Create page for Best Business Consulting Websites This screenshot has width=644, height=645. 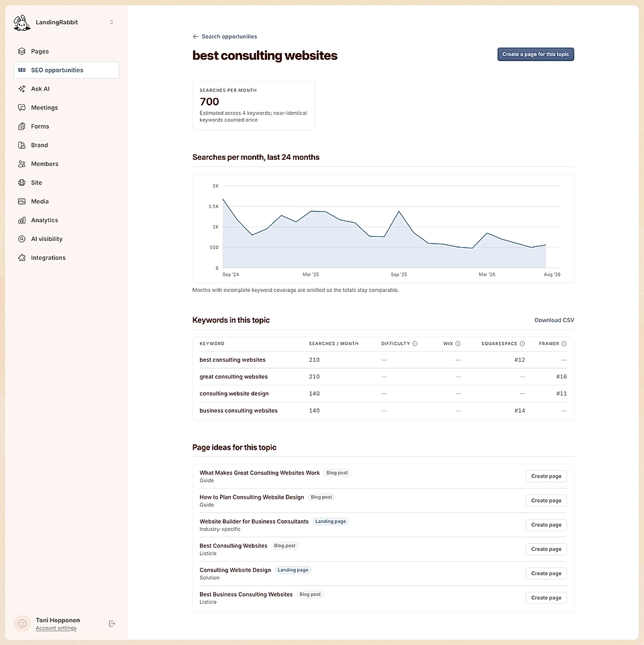pyautogui.click(x=546, y=598)
